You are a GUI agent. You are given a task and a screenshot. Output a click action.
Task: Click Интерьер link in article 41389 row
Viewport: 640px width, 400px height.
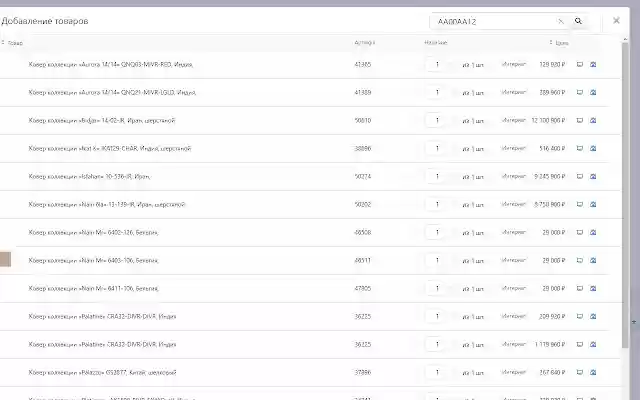514,92
